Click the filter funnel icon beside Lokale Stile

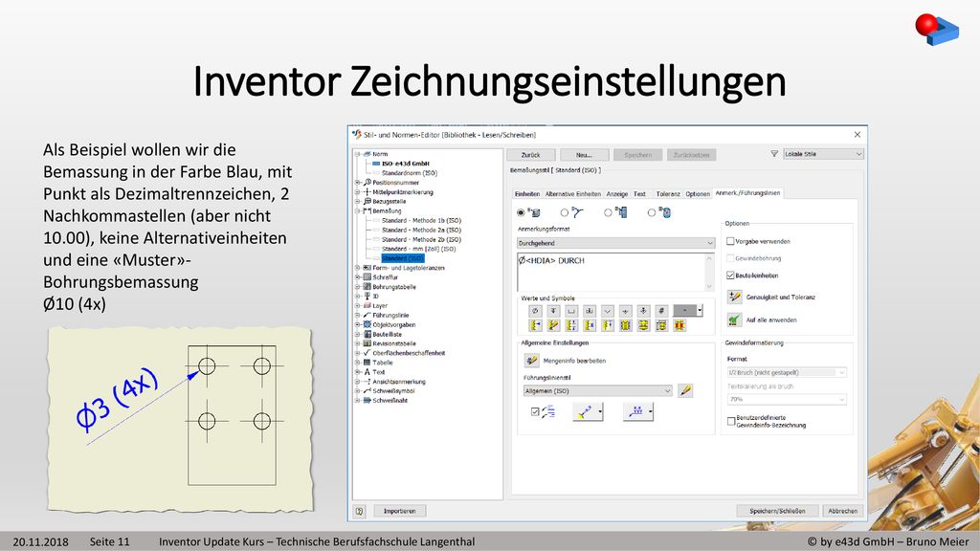pos(774,154)
